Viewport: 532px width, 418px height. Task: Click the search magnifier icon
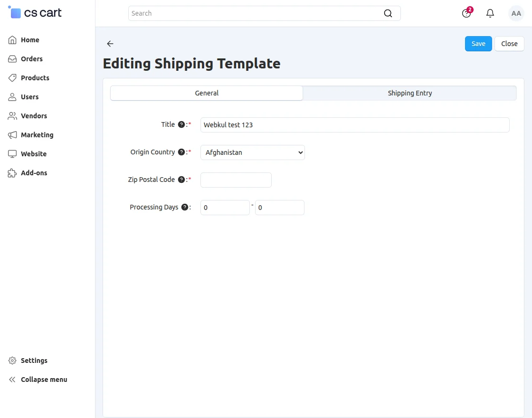pos(388,13)
